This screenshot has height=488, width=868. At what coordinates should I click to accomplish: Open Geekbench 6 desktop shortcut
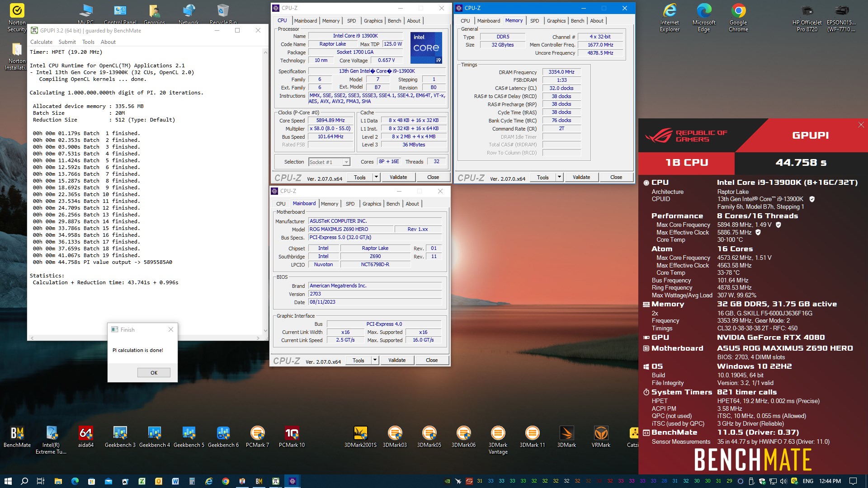223,436
